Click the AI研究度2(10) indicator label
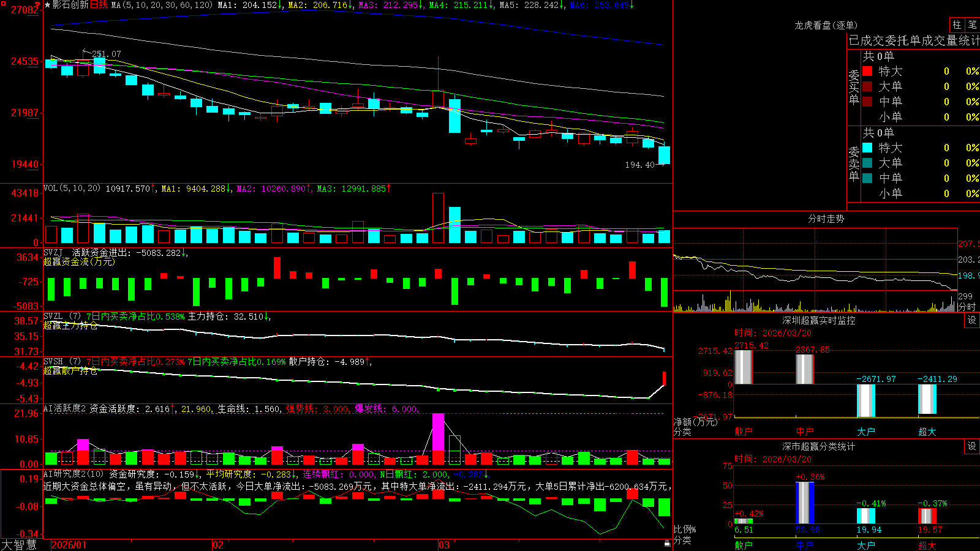This screenshot has width=980, height=551. 74,474
